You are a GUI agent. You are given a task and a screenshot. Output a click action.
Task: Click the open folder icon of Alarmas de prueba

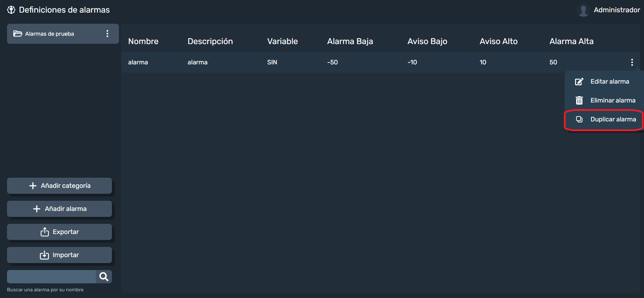pos(18,34)
